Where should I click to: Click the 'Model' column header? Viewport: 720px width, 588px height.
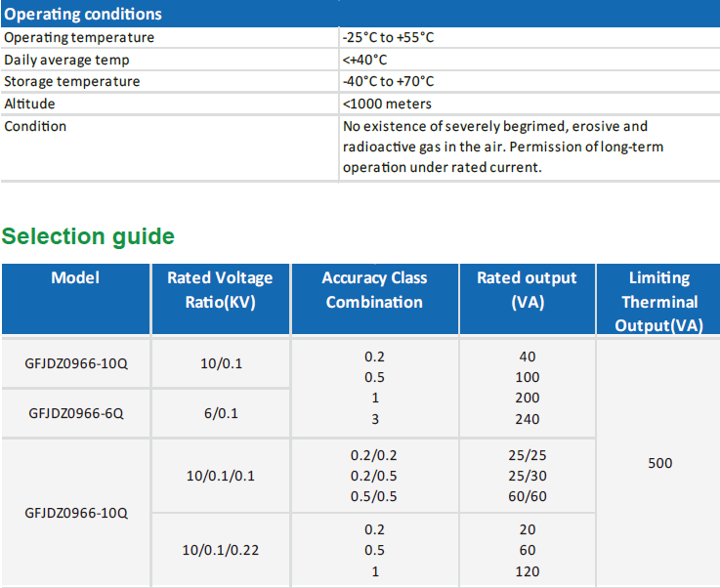[75, 278]
